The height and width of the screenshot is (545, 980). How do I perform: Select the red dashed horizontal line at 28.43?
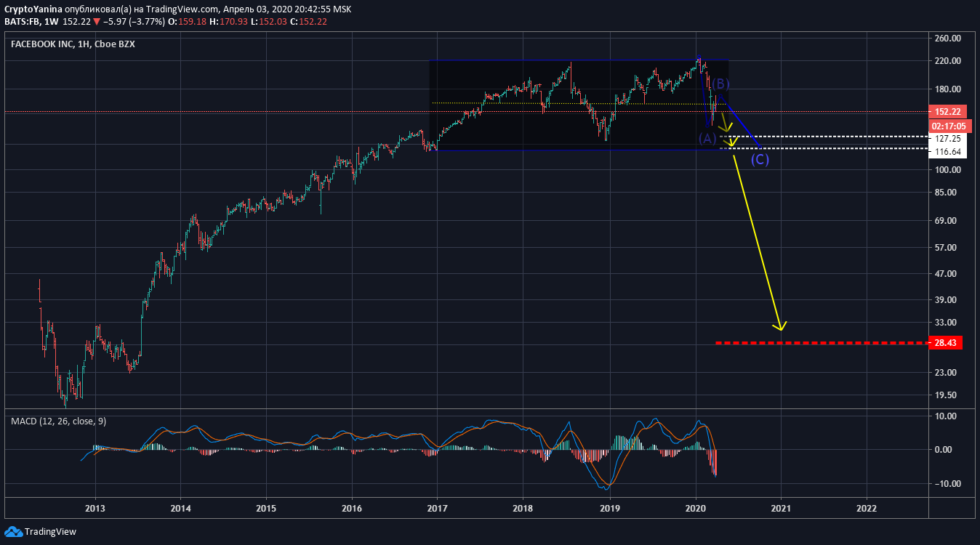(x=822, y=342)
